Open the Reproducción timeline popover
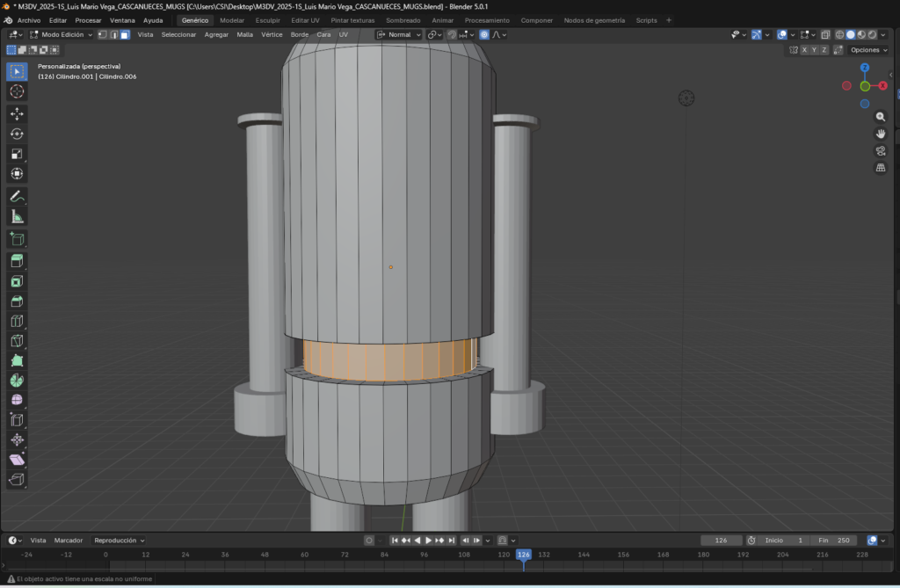 [119, 541]
